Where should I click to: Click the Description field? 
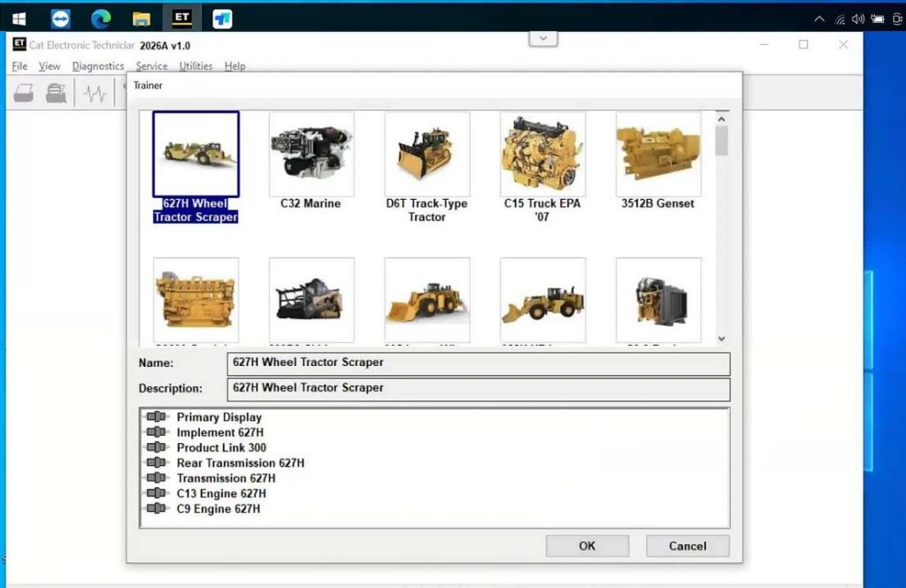(x=479, y=389)
